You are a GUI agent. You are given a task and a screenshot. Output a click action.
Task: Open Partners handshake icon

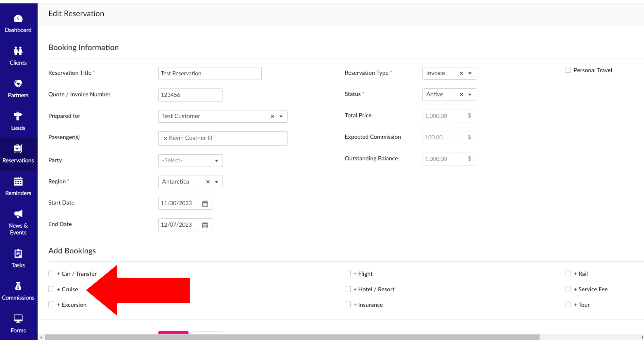(18, 84)
